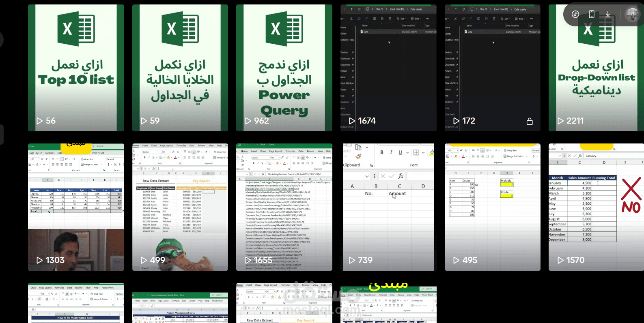Open the bottom Raw Data Extract video without a view count
644x323 pixels.
pyautogui.click(x=284, y=303)
